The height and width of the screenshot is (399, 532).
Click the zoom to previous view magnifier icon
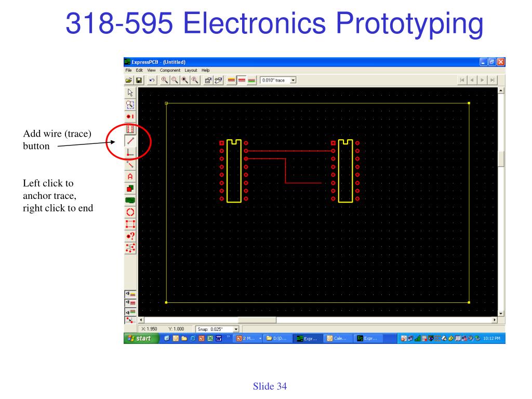point(195,81)
